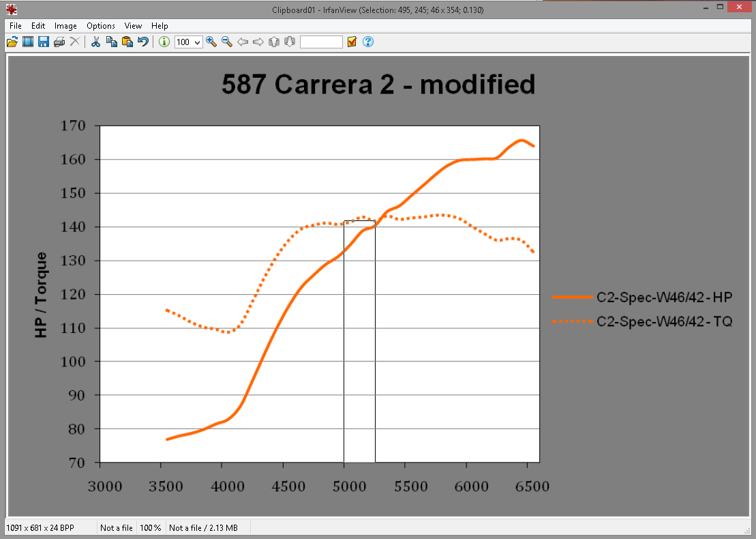Screen dimensions: 756x539
Task: Open the Image menu
Action: (x=65, y=26)
